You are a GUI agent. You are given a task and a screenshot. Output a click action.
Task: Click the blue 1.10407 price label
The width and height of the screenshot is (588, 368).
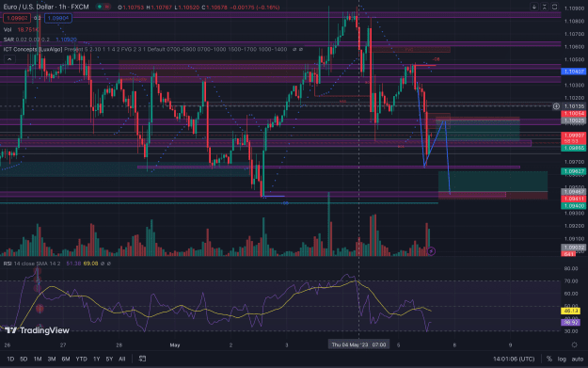tap(573, 72)
